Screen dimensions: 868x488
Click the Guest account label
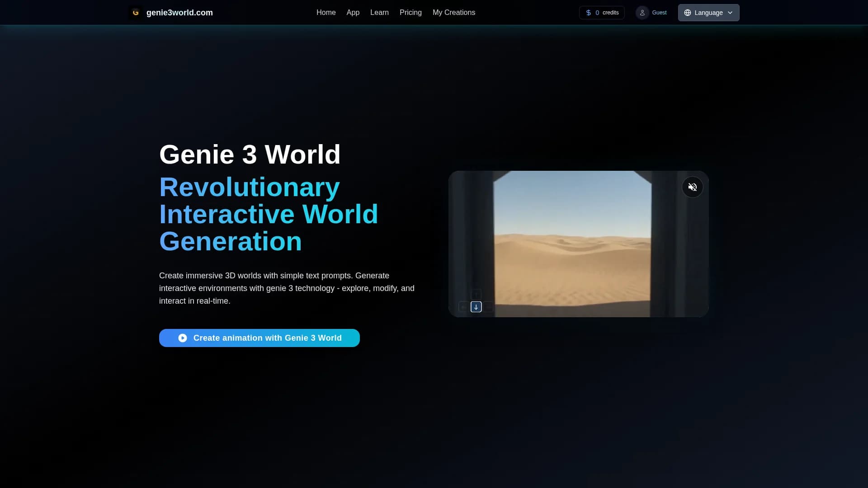[x=659, y=13]
